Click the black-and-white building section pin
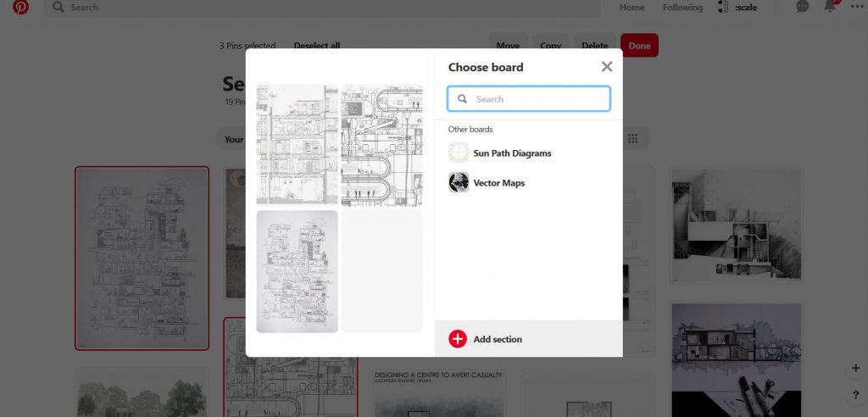The width and height of the screenshot is (868, 417). coord(737,225)
